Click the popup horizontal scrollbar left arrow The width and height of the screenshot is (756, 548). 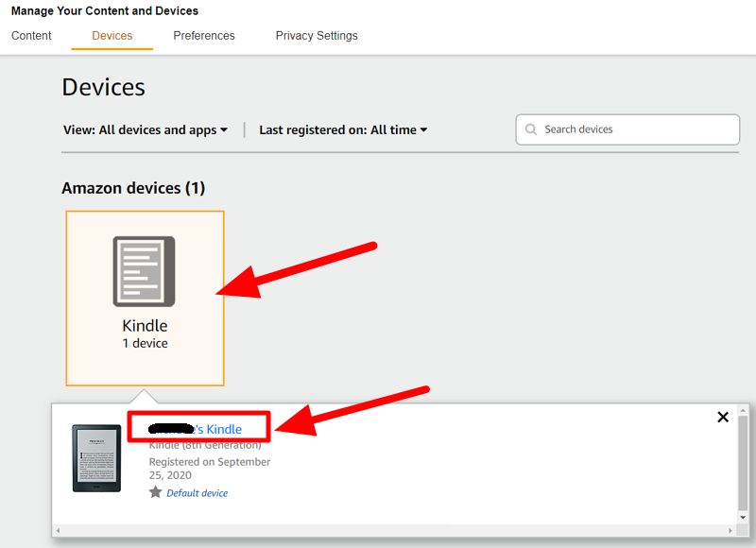(x=58, y=531)
